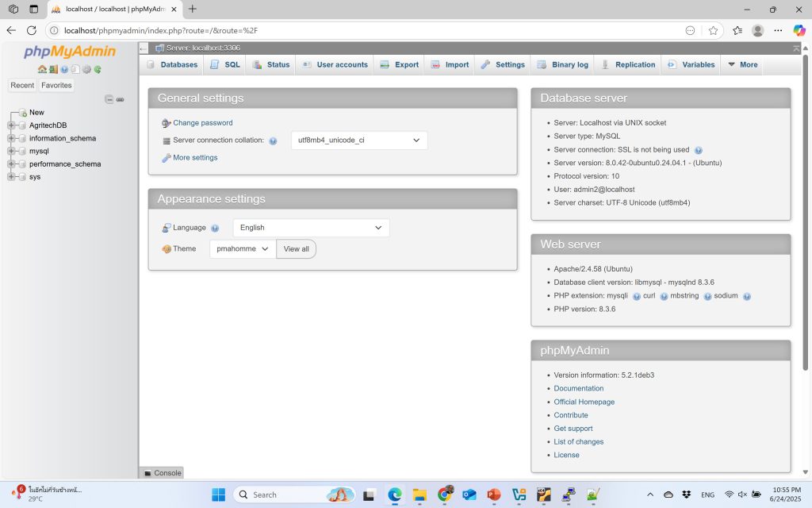Click help icon next to Language label
The width and height of the screenshot is (812, 508).
point(215,228)
